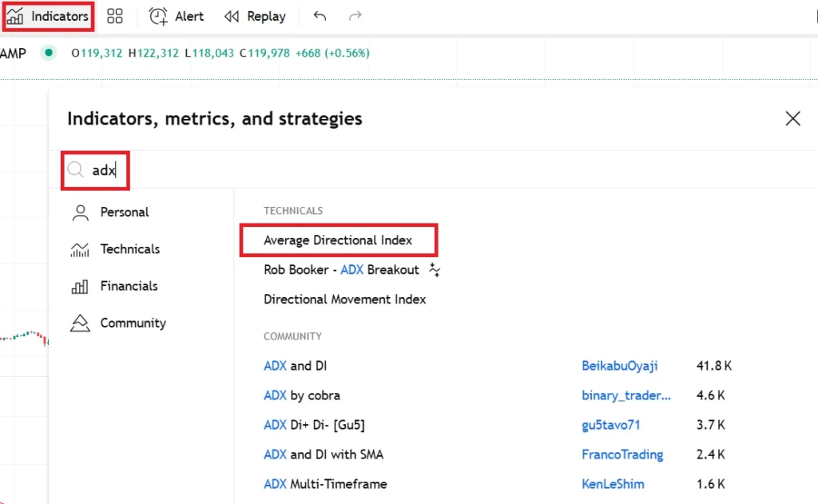This screenshot has width=818, height=504.
Task: Open the Indicators button in toolbar
Action: click(48, 16)
